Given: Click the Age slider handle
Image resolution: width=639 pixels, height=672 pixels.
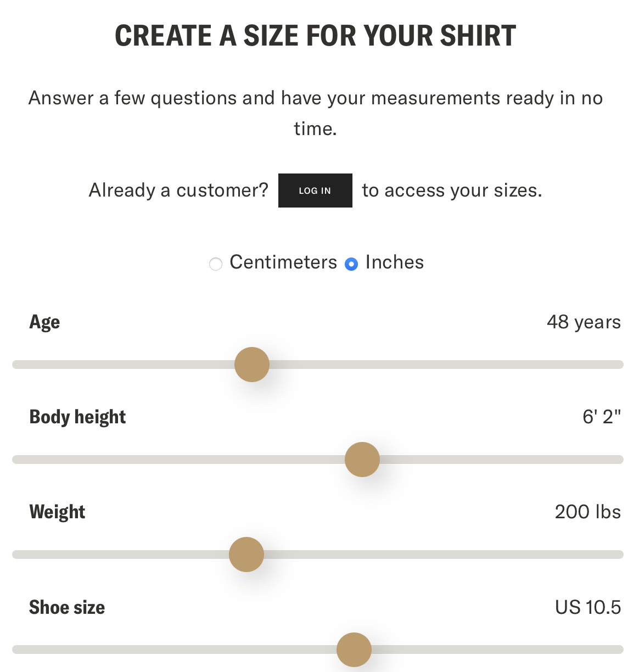Looking at the screenshot, I should (252, 365).
